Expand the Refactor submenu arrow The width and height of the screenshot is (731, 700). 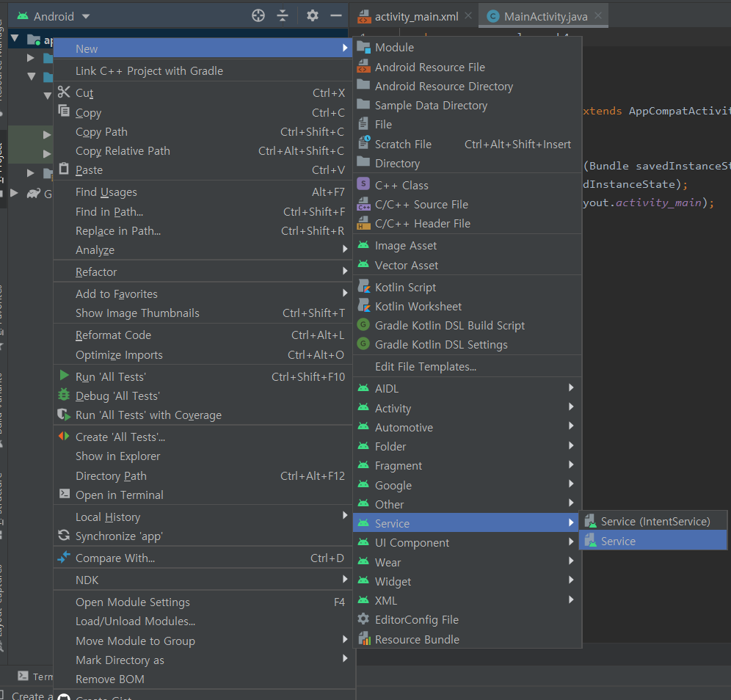(x=345, y=271)
